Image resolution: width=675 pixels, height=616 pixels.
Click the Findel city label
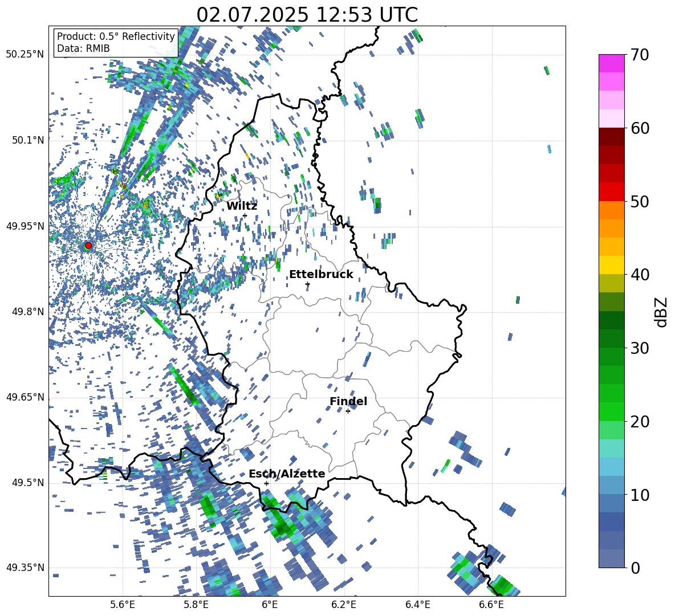348,401
